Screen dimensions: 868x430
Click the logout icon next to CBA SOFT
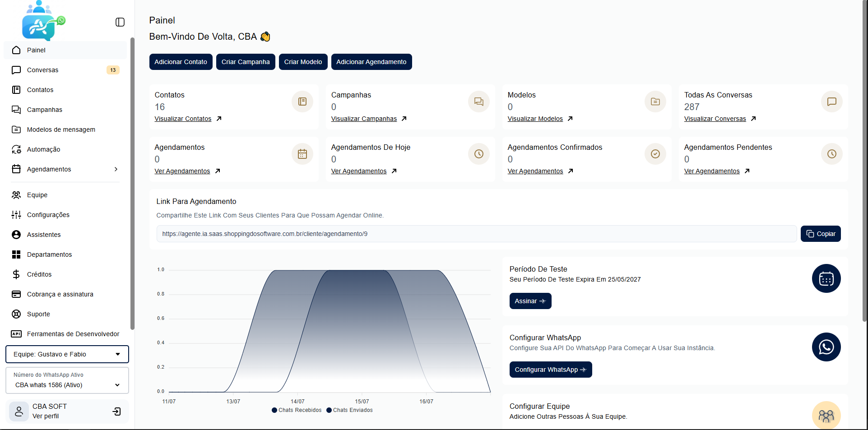tap(117, 412)
